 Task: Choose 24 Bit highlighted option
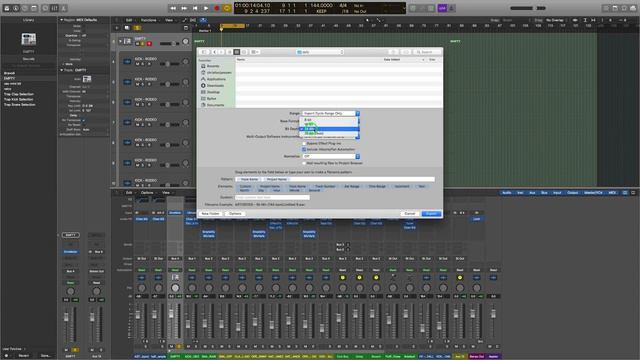pos(329,129)
